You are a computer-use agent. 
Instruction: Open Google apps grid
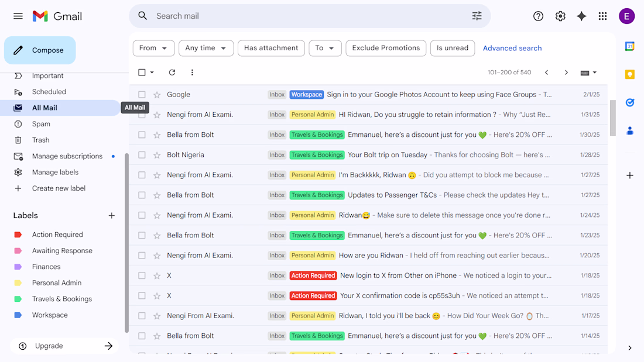pyautogui.click(x=602, y=16)
